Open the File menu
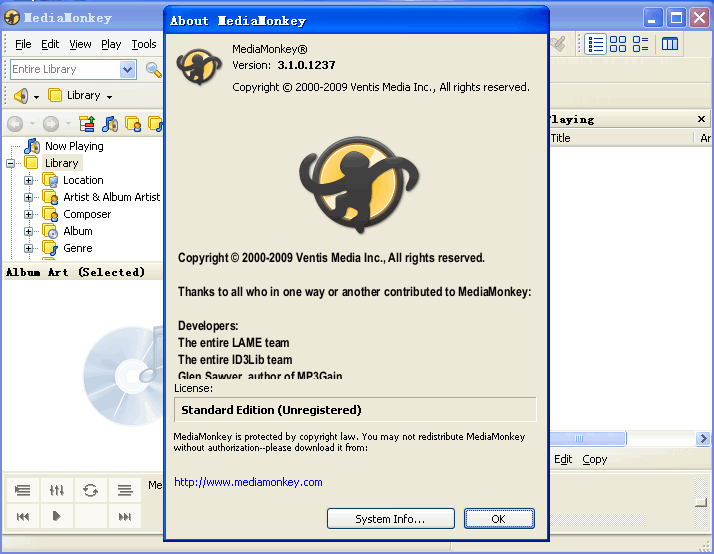The width and height of the screenshot is (714, 554). tap(23, 44)
